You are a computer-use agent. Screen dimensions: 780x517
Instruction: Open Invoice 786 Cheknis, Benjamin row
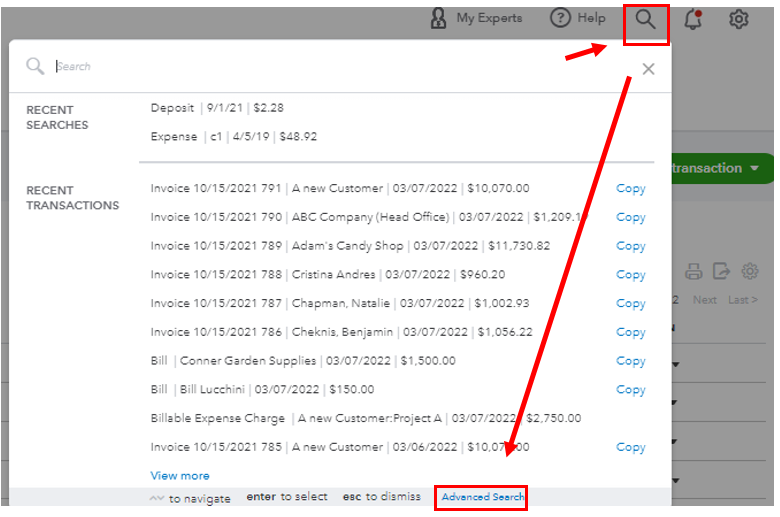coord(341,332)
